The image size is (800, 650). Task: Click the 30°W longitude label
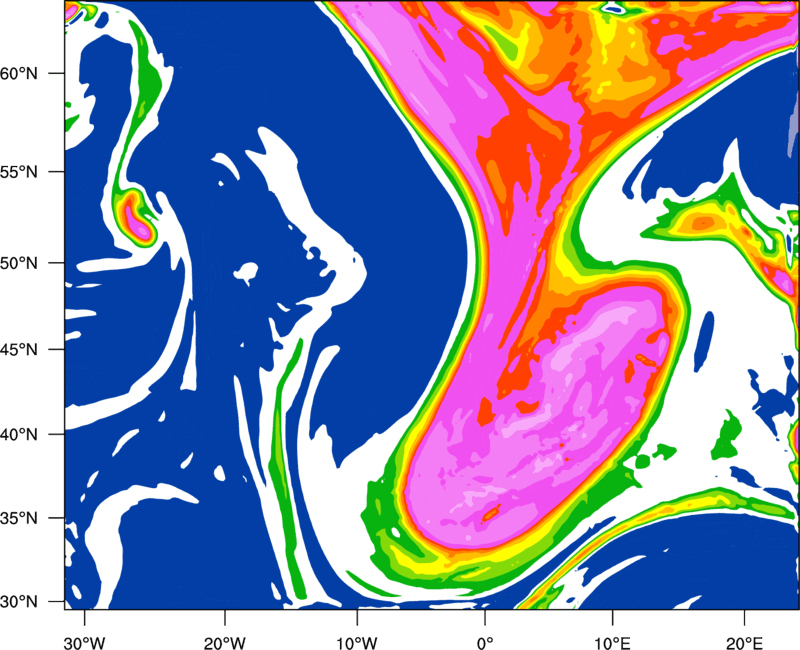pyautogui.click(x=85, y=643)
